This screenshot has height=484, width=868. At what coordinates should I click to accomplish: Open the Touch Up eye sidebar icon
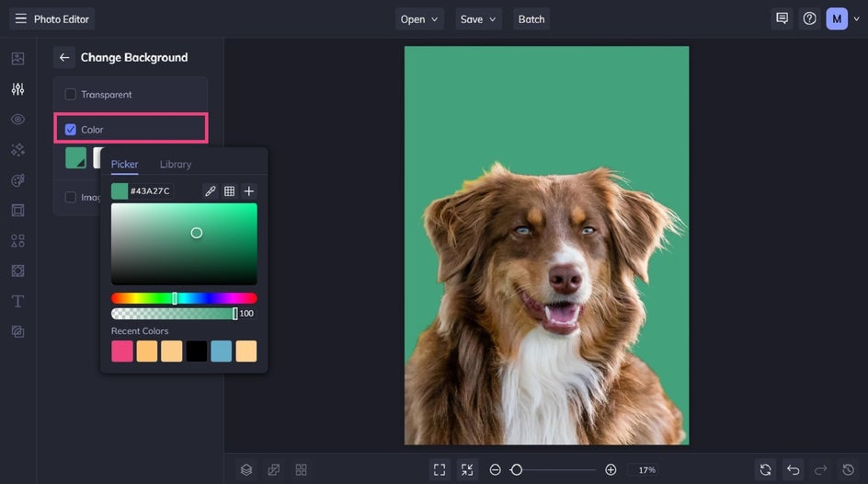pyautogui.click(x=17, y=119)
